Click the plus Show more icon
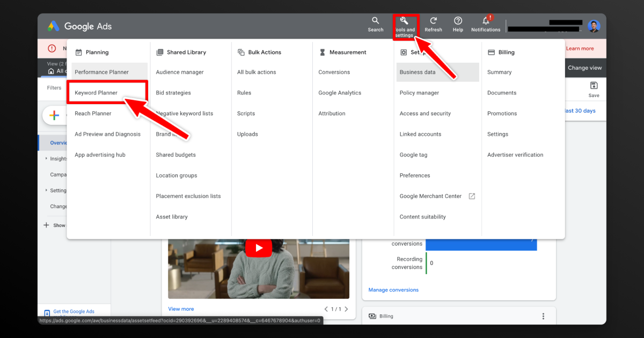This screenshot has height=338, width=644. [46, 225]
